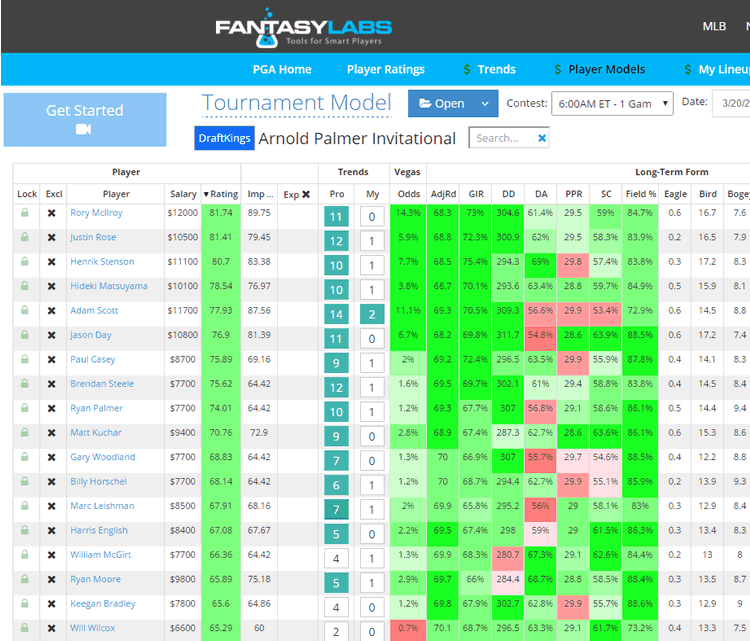Click the Date input field

pyautogui.click(x=732, y=103)
